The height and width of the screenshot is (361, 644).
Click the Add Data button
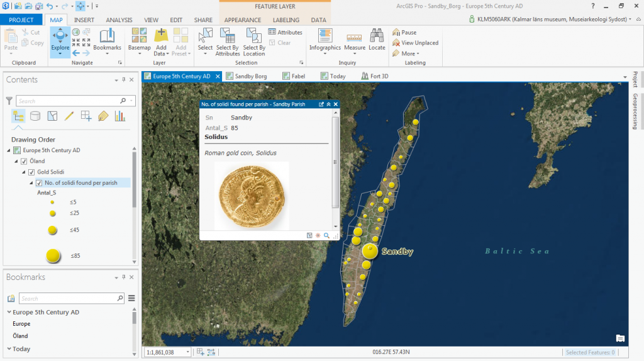pyautogui.click(x=161, y=42)
